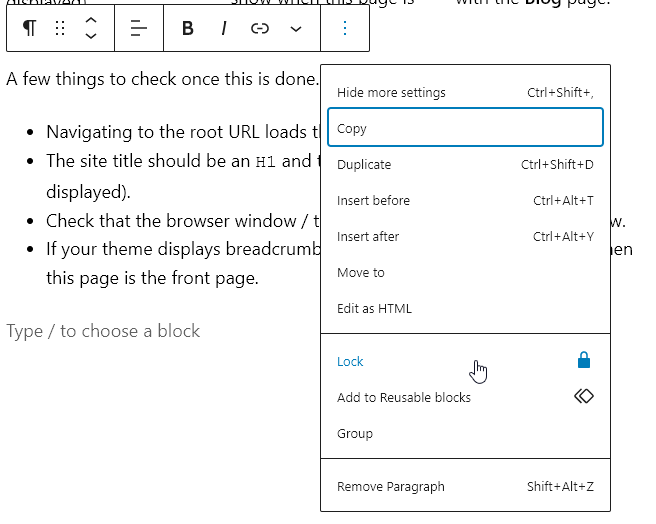The height and width of the screenshot is (524, 656).
Task: Click the drag handle dots icon
Action: pyautogui.click(x=60, y=28)
